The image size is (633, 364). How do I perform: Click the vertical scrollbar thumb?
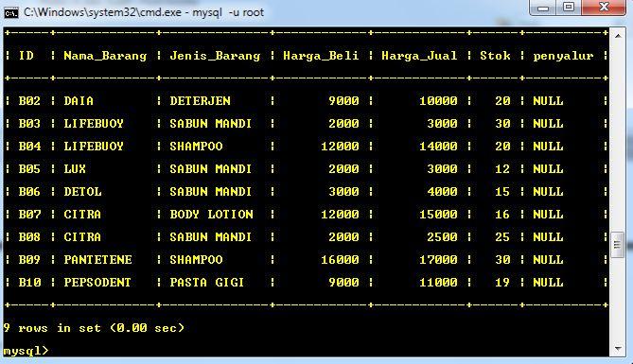pos(618,245)
